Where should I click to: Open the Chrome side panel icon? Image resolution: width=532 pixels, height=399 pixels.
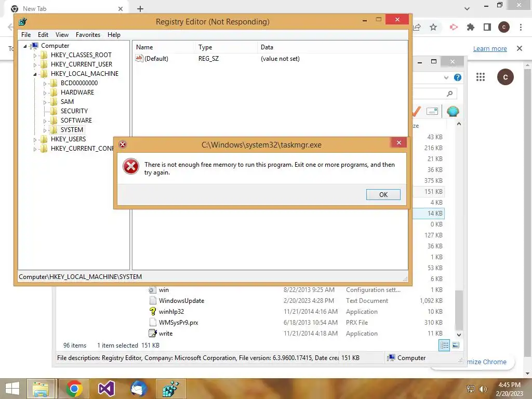tap(487, 27)
